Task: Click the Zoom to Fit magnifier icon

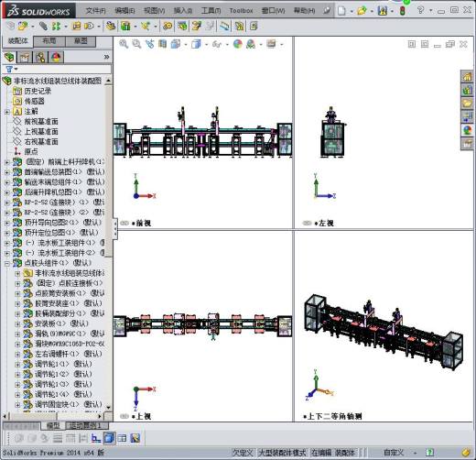Action: [124, 44]
